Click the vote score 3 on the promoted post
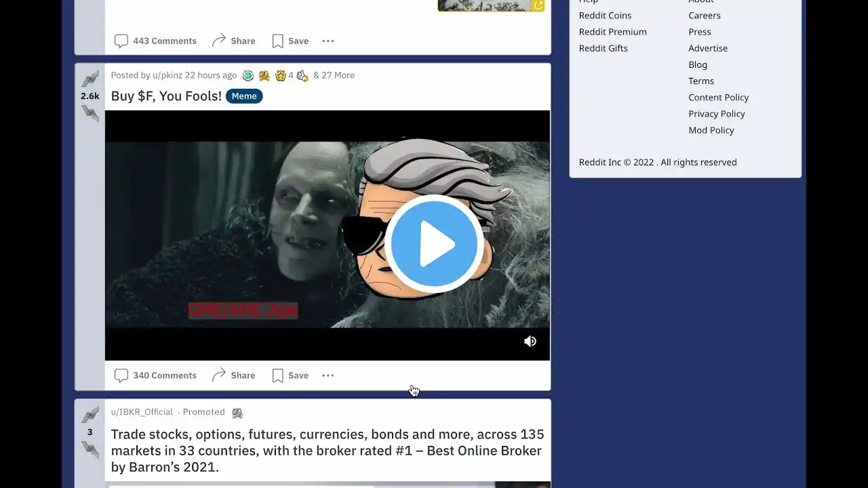868x488 pixels. click(x=90, y=432)
